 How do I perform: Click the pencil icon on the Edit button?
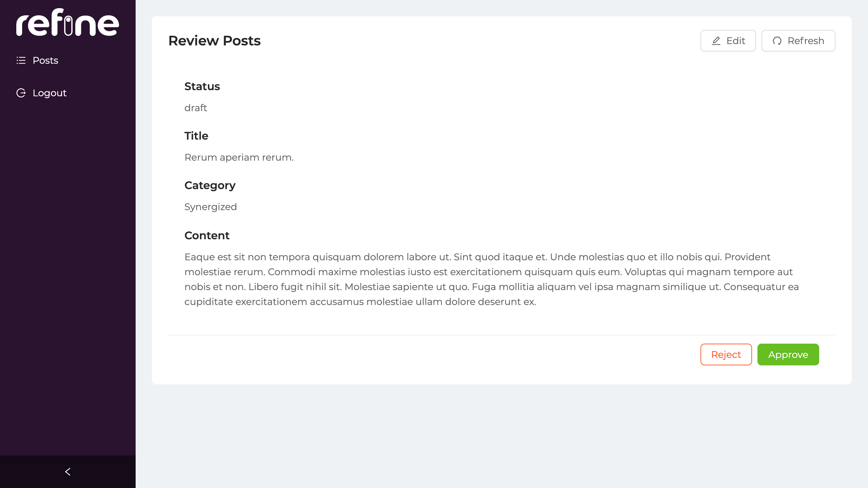click(716, 40)
